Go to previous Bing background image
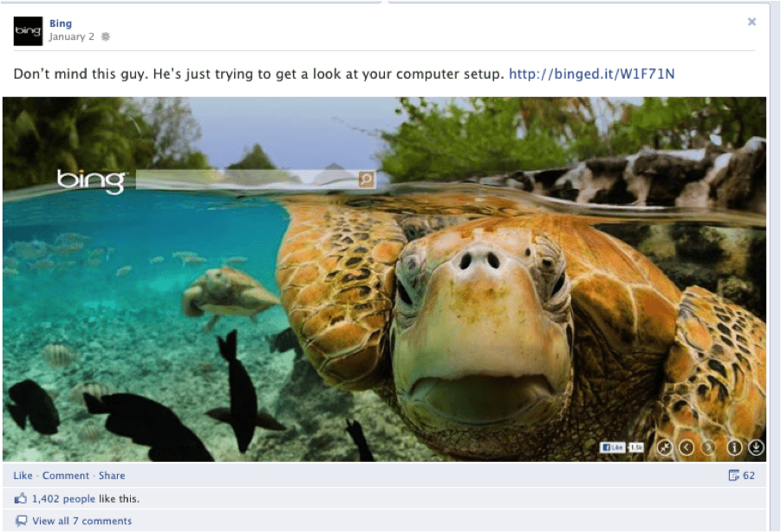 (687, 447)
